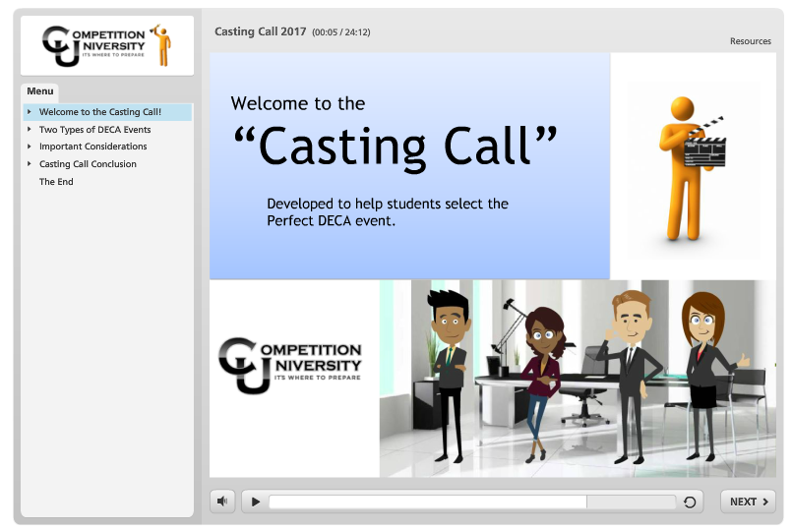Image resolution: width=792 pixels, height=532 pixels.
Task: Expand arrow beside 'Two Types of DECA Events'
Action: coord(30,129)
